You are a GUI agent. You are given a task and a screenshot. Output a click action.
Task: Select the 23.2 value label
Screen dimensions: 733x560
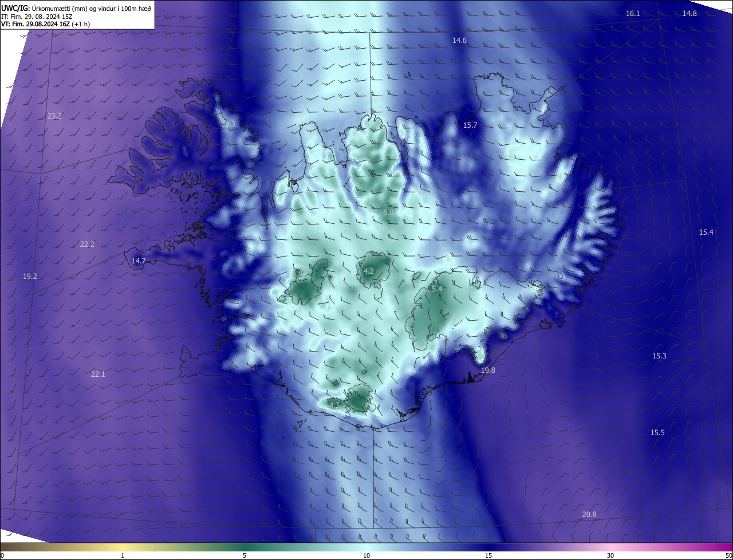click(x=54, y=116)
